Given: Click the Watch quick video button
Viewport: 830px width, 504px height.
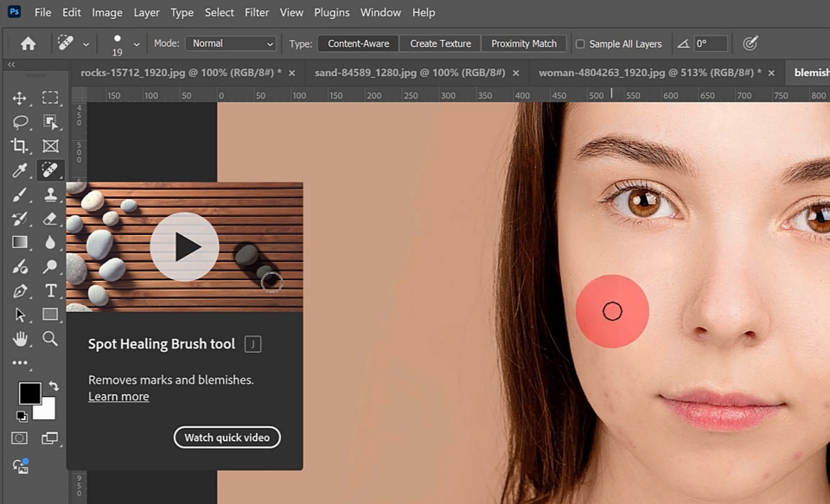Looking at the screenshot, I should 227,437.
